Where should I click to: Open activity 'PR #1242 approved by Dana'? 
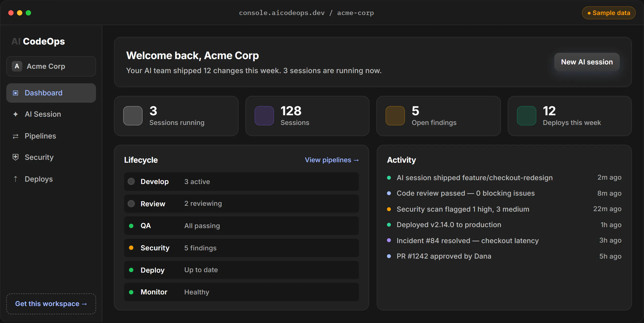point(504,256)
